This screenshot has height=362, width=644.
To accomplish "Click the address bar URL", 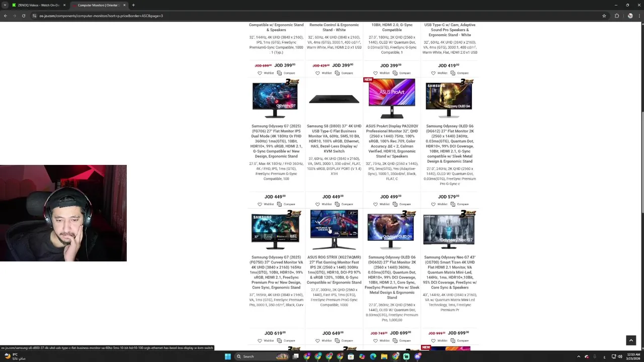I will (x=101, y=16).
